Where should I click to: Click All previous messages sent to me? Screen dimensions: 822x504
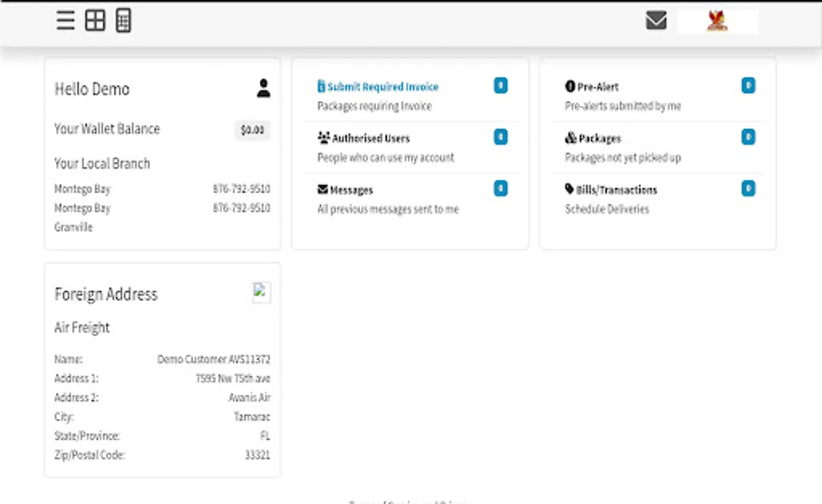pyautogui.click(x=388, y=209)
